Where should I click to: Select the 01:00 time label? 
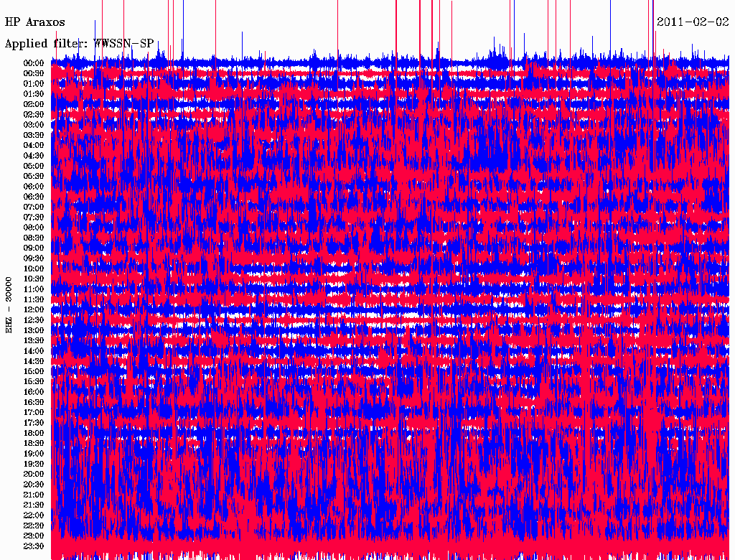[x=34, y=83]
